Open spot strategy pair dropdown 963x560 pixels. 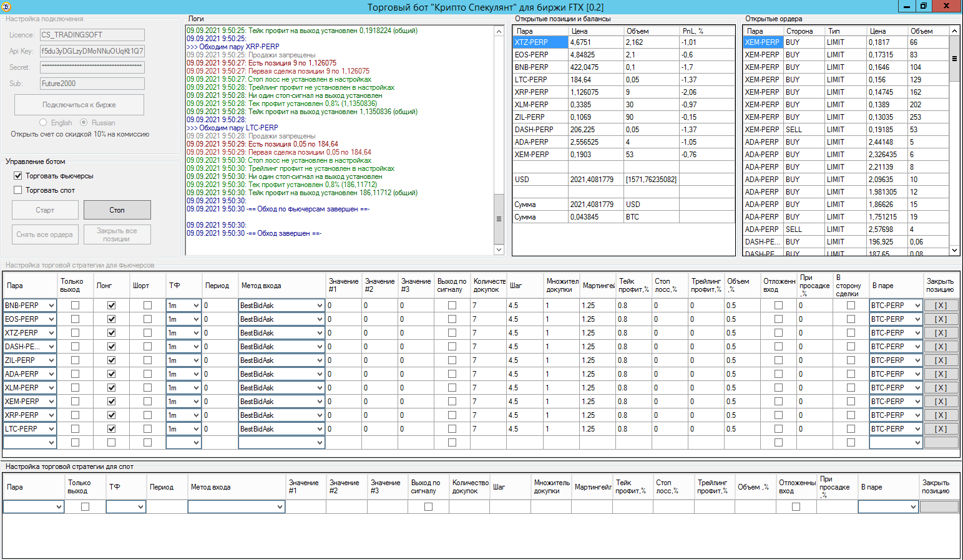tap(59, 507)
